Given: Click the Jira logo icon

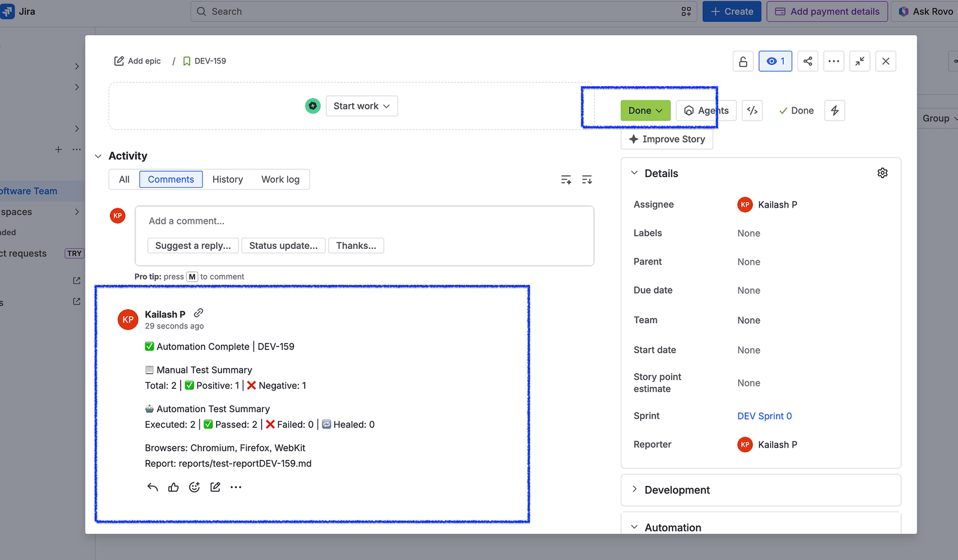Looking at the screenshot, I should tap(7, 11).
